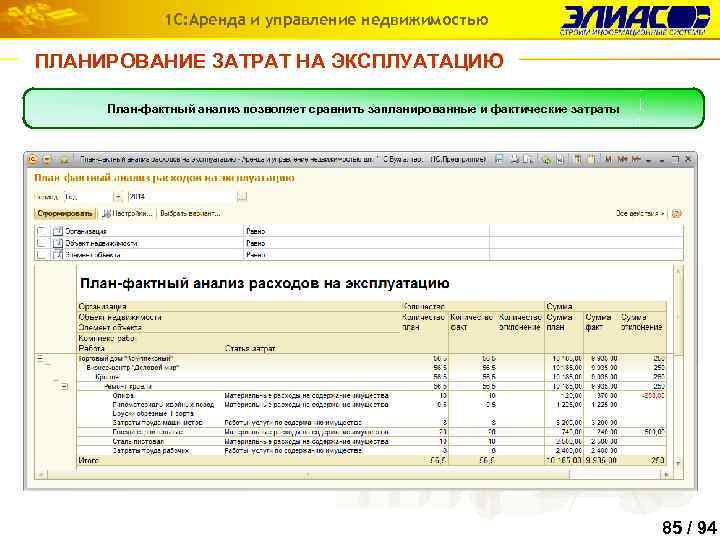Click the green icon in title bar toolbar

546,160
